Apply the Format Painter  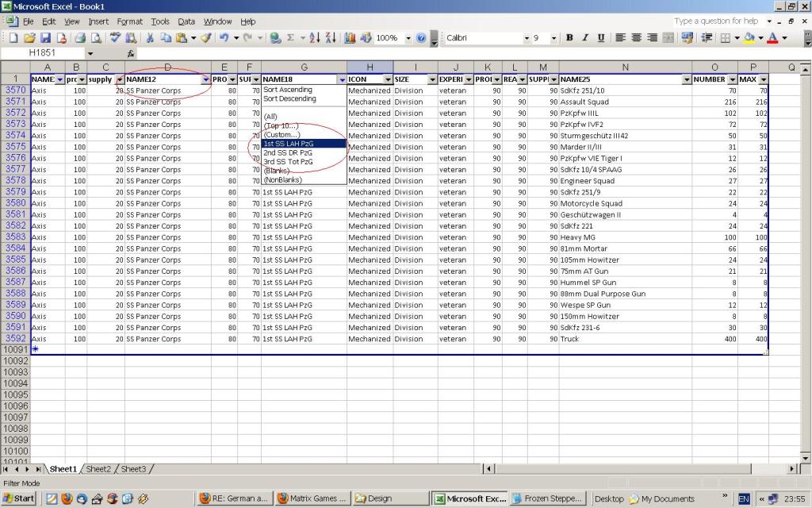[x=206, y=37]
